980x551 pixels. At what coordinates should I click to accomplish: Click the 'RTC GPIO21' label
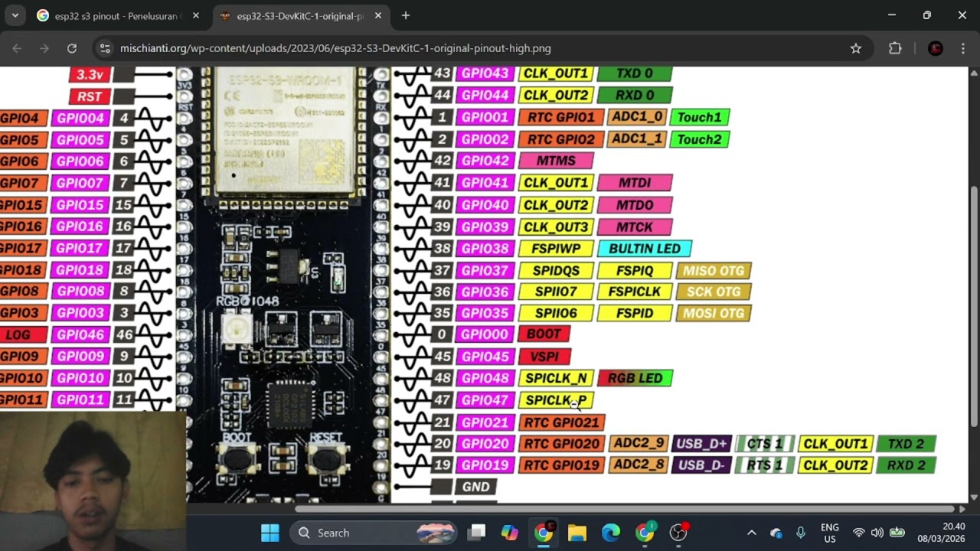pos(562,422)
